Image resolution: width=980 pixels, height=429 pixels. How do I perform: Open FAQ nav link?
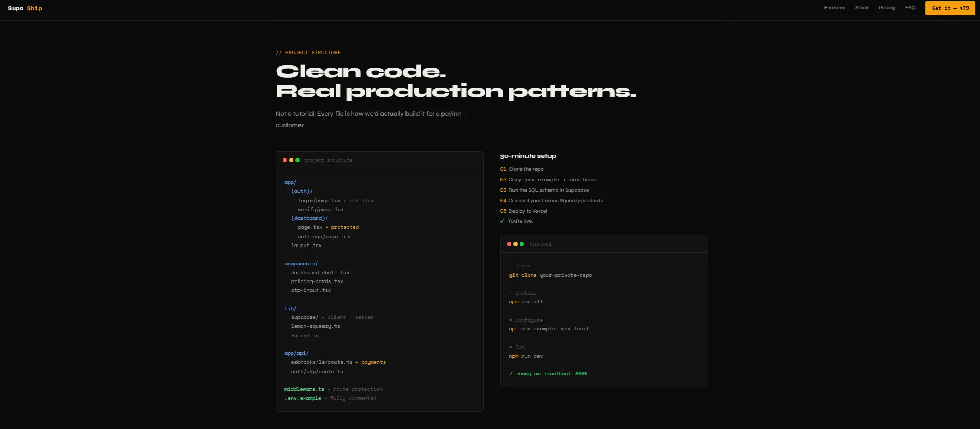pos(910,8)
